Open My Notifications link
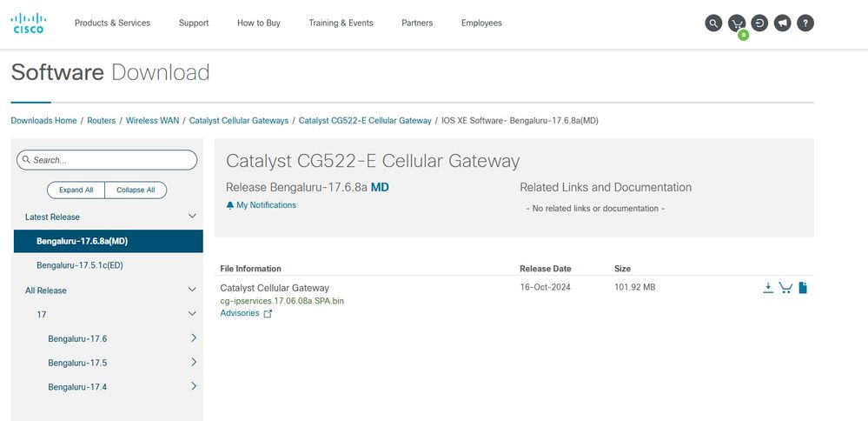 [x=266, y=205]
